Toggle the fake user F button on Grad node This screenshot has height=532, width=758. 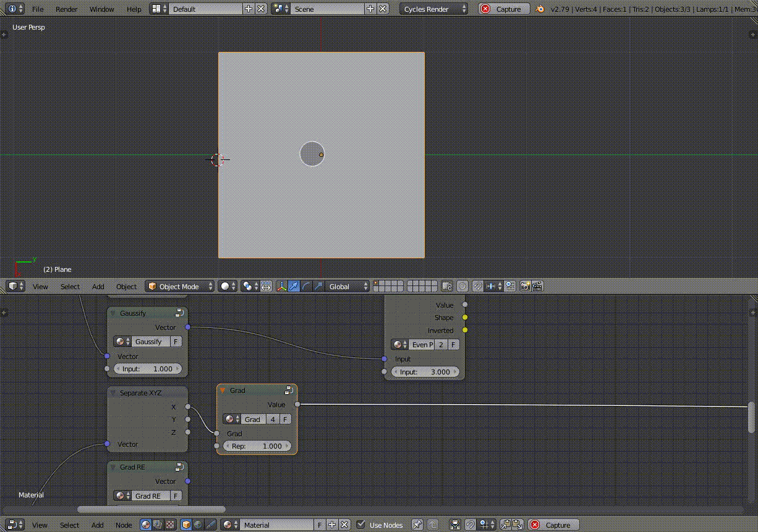click(x=286, y=420)
